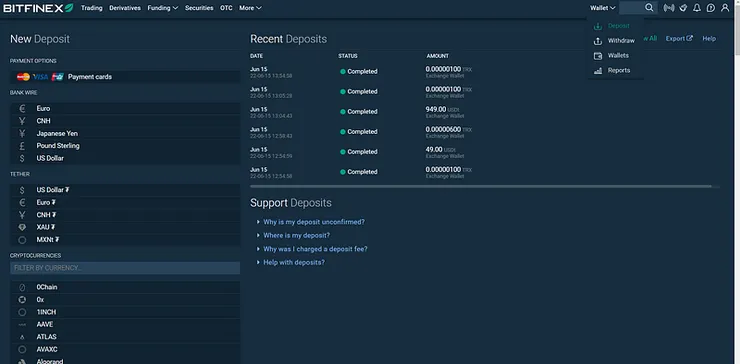Select CNH bank wire deposit
This screenshot has width=740, height=364.
coord(125,121)
